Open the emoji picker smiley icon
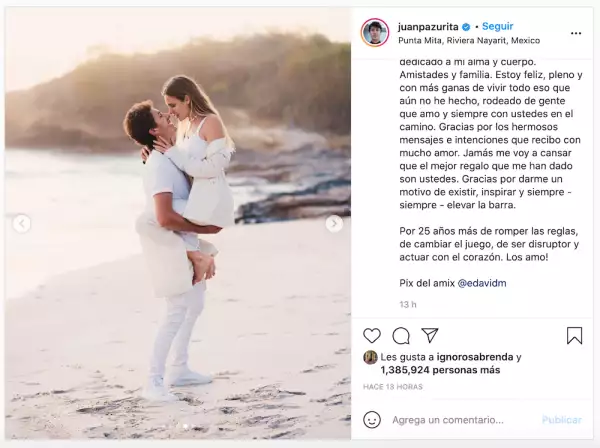The image size is (600, 448). pos(372,420)
